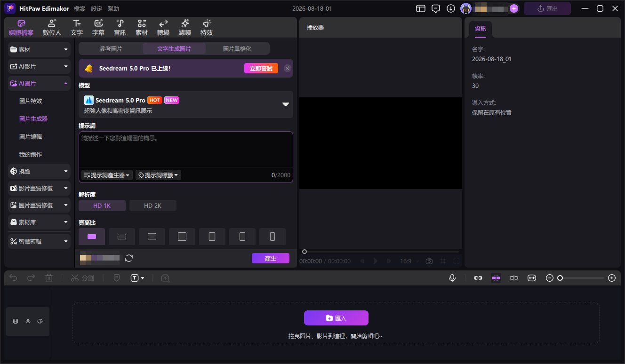
Task: Open the 提示詞標籤 dropdown
Action: (x=158, y=175)
